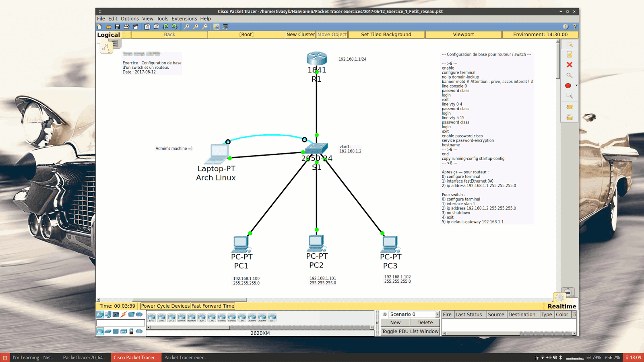The width and height of the screenshot is (644, 362).
Task: Pick the 1941 router from device list
Action: pyautogui.click(x=151, y=318)
